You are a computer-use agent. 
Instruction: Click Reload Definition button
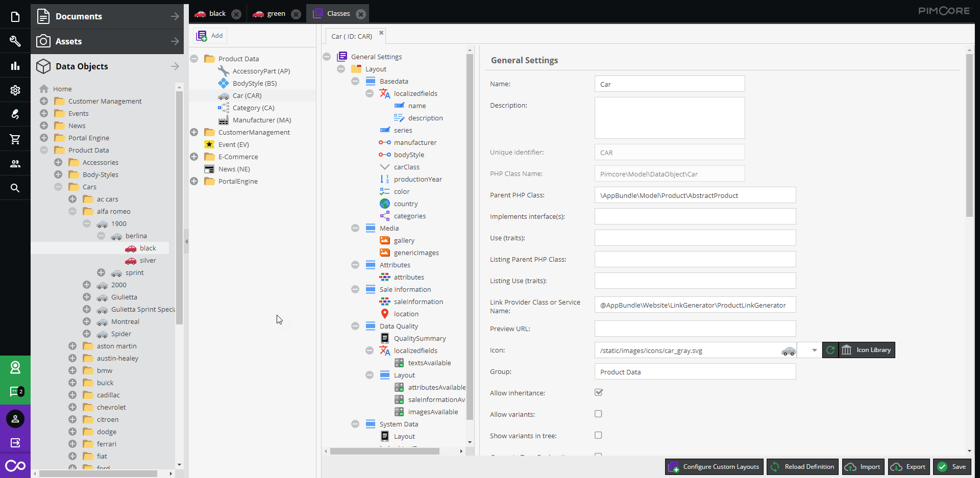click(802, 467)
